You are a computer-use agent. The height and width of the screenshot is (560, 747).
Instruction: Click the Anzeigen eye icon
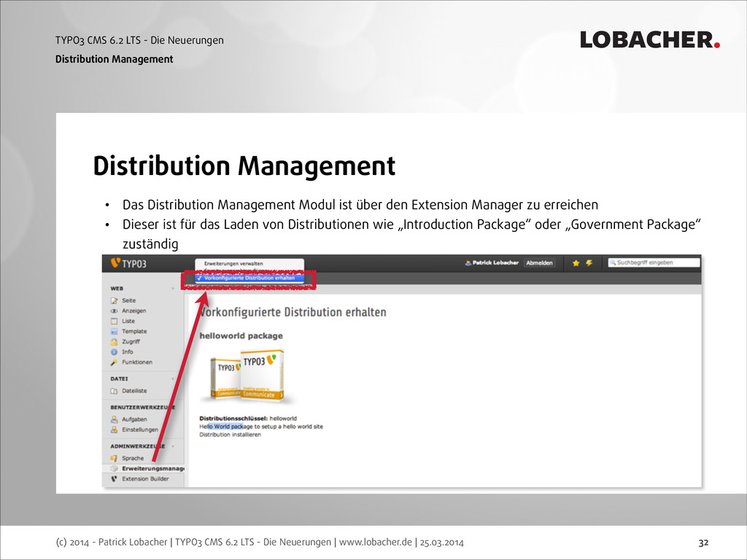pyautogui.click(x=114, y=311)
